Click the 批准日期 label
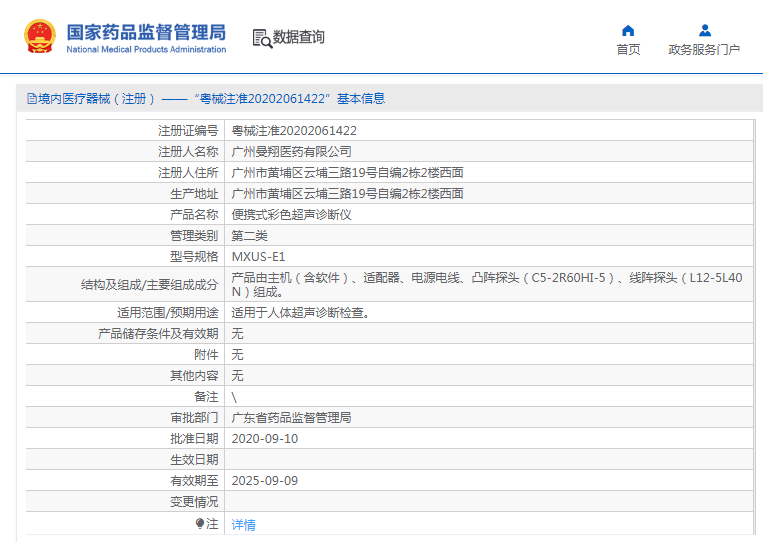This screenshot has height=542, width=763. point(194,439)
